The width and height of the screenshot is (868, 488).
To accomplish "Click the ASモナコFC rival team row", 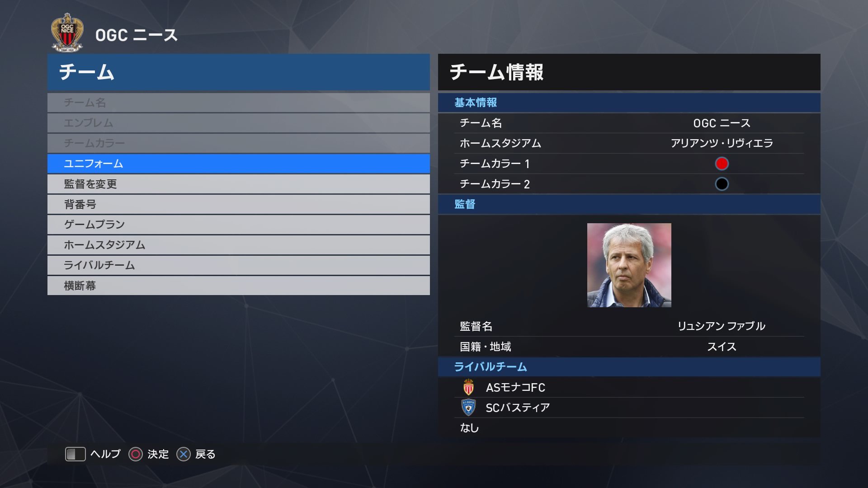I will pos(629,387).
